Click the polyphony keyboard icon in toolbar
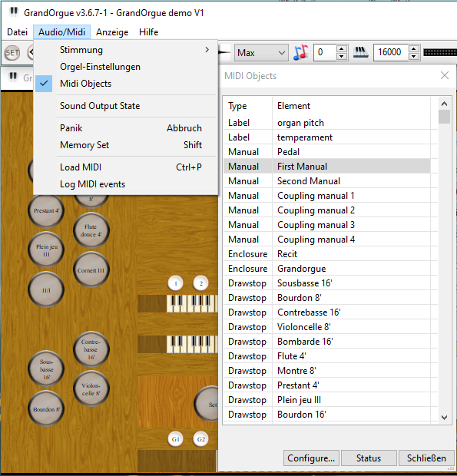Viewport: 457px width, 476px height. tap(361, 52)
